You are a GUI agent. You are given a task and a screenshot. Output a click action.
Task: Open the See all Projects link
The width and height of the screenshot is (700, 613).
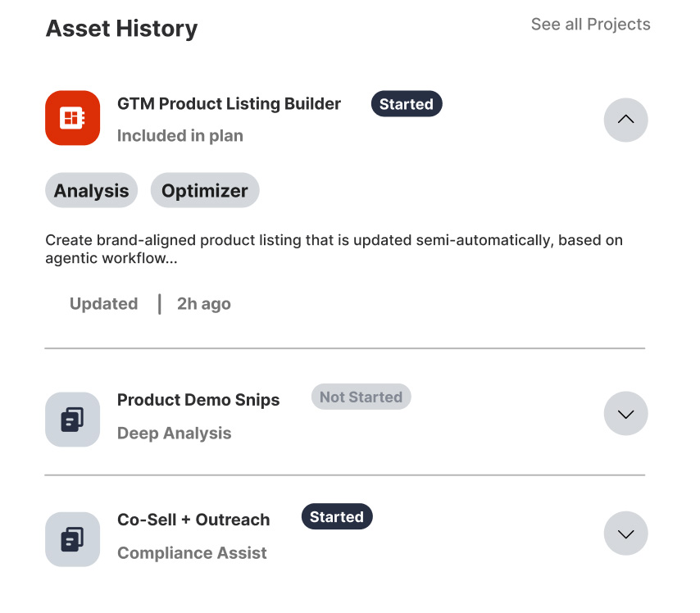(x=590, y=25)
